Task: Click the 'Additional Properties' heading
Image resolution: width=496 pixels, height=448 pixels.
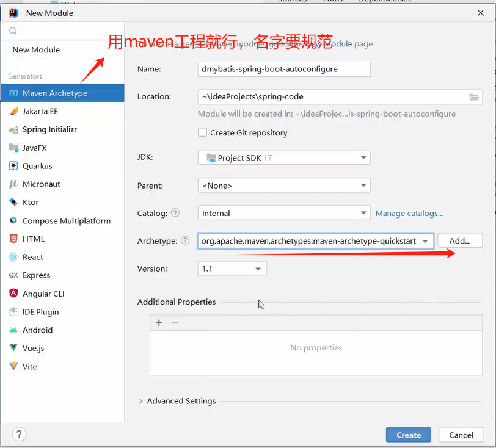Action: tap(177, 302)
